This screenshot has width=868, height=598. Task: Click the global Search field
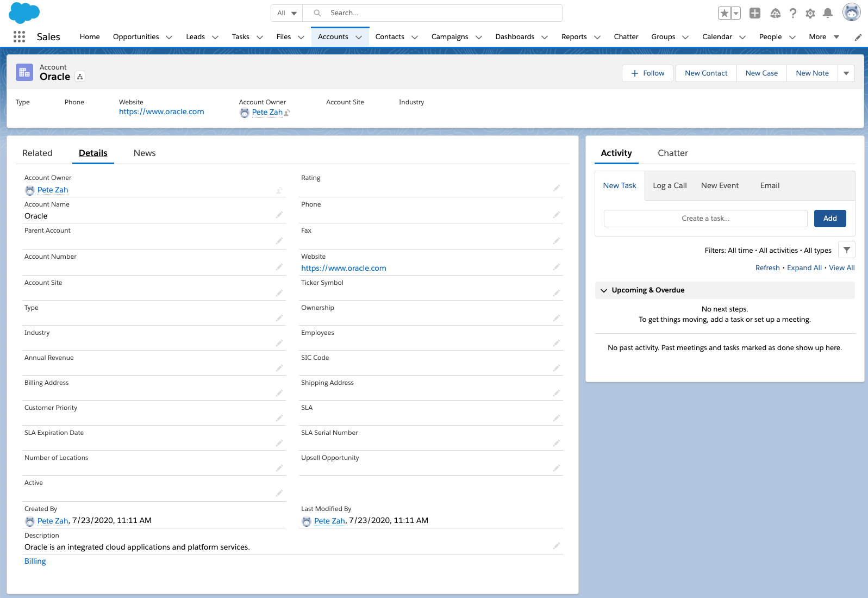tap(433, 13)
